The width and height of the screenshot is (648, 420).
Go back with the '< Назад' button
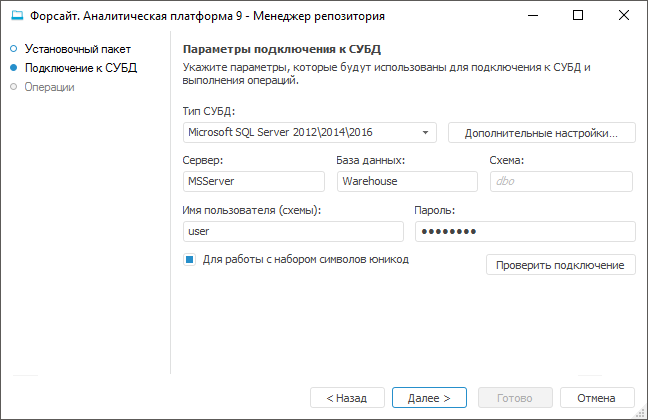click(346, 398)
